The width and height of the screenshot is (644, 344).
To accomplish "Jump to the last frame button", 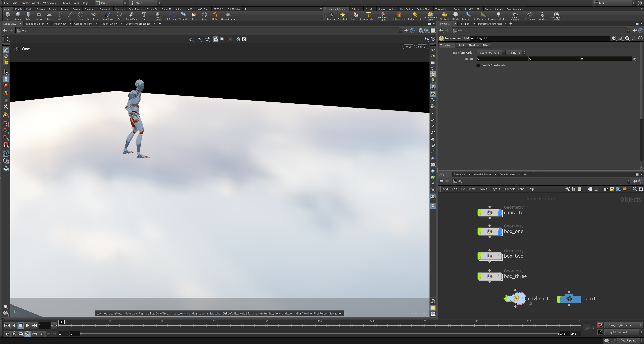I will tap(35, 326).
